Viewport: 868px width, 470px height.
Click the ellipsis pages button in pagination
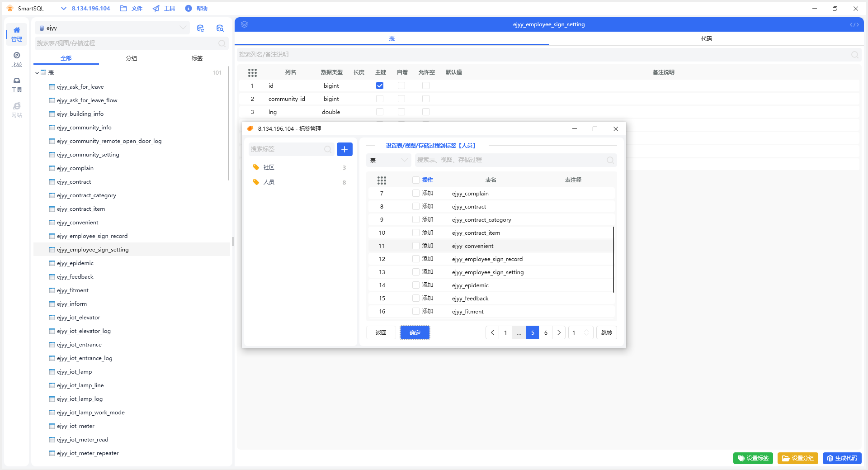(519, 333)
